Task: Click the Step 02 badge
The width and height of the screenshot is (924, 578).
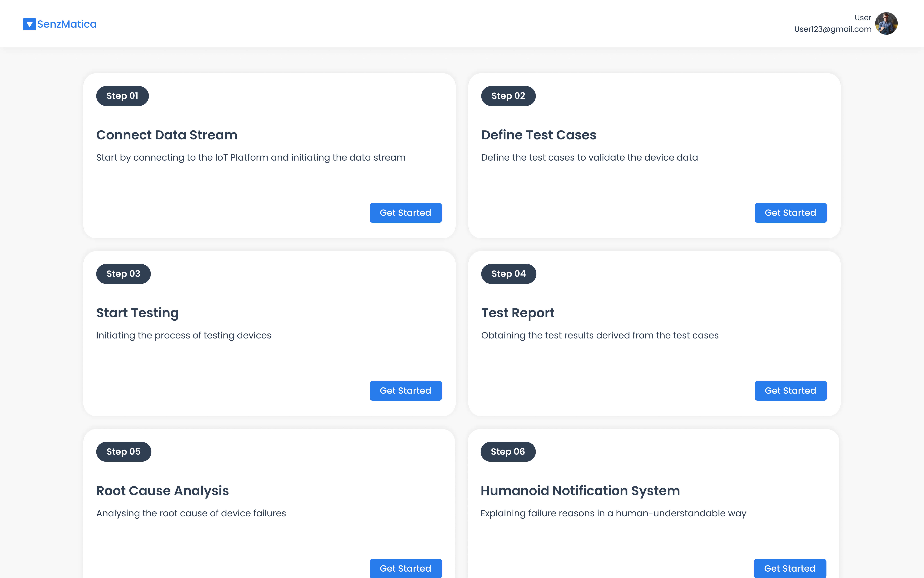Action: [x=508, y=96]
